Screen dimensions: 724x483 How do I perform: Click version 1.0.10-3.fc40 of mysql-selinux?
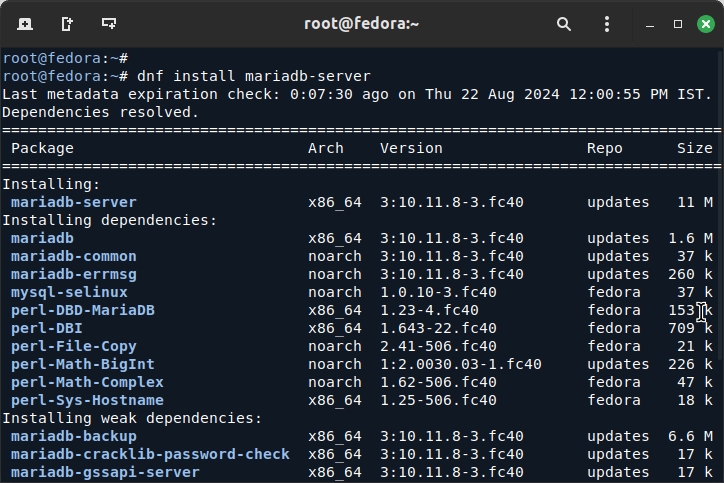click(438, 292)
